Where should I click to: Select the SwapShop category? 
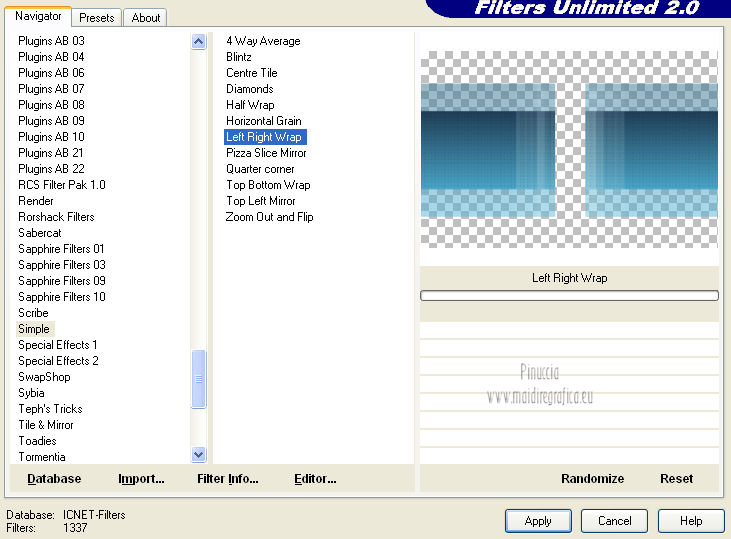(44, 377)
